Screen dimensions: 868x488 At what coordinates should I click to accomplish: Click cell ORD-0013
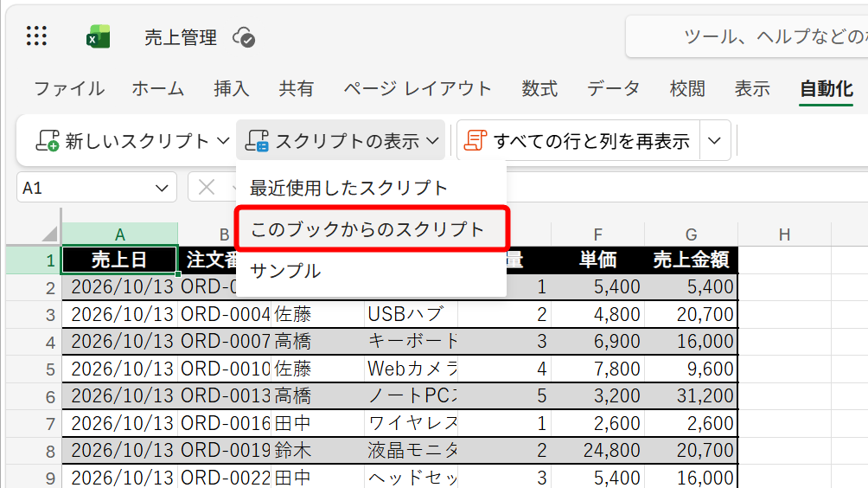[224, 396]
